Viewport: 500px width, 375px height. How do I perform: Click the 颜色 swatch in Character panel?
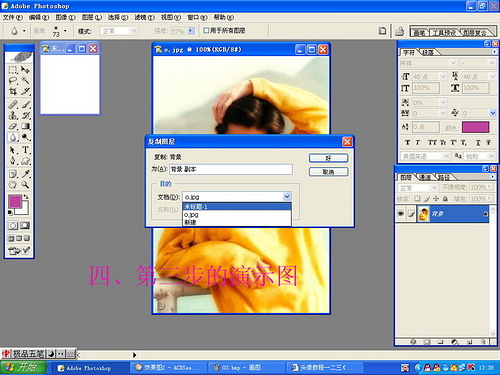(x=475, y=127)
